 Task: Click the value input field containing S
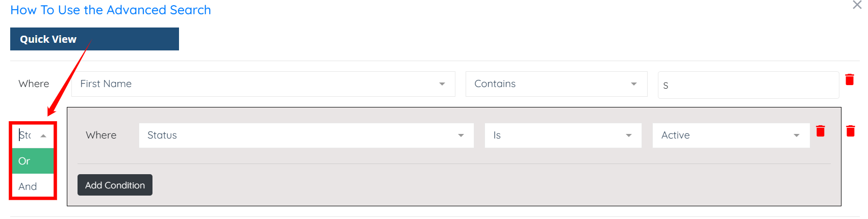[748, 85]
